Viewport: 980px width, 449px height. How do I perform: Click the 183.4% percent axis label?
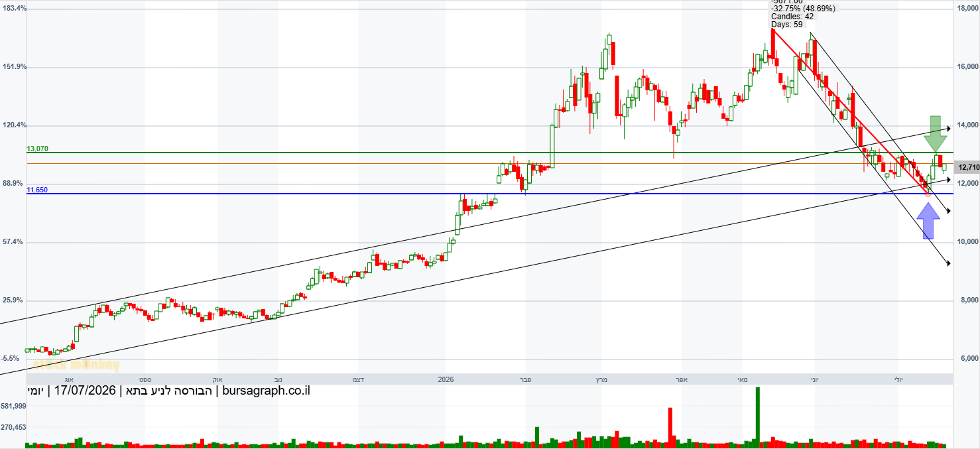pos(15,8)
